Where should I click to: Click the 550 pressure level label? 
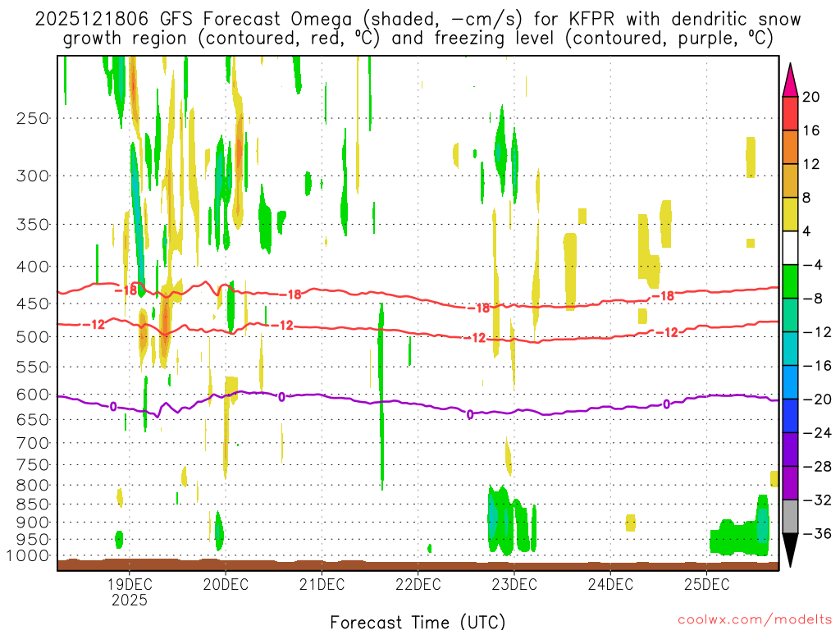tap(33, 367)
